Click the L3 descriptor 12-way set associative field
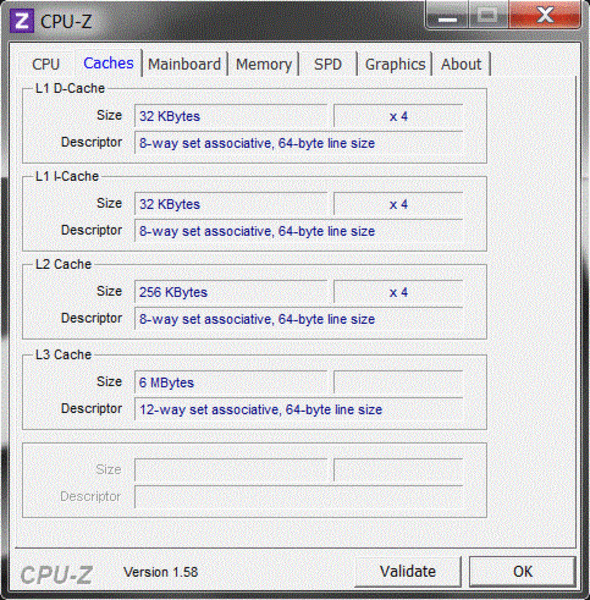590x600 pixels. (x=299, y=409)
